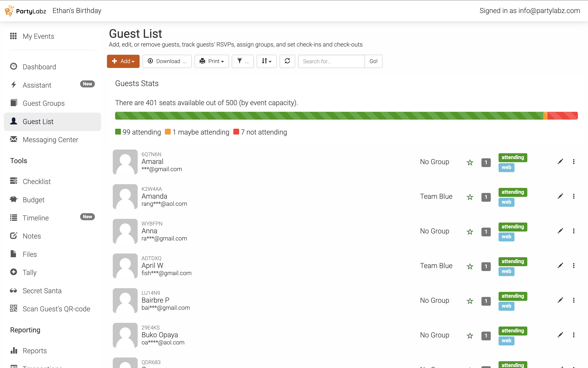Toggle the star for Bairbre P
588x368 pixels.
pyautogui.click(x=470, y=301)
